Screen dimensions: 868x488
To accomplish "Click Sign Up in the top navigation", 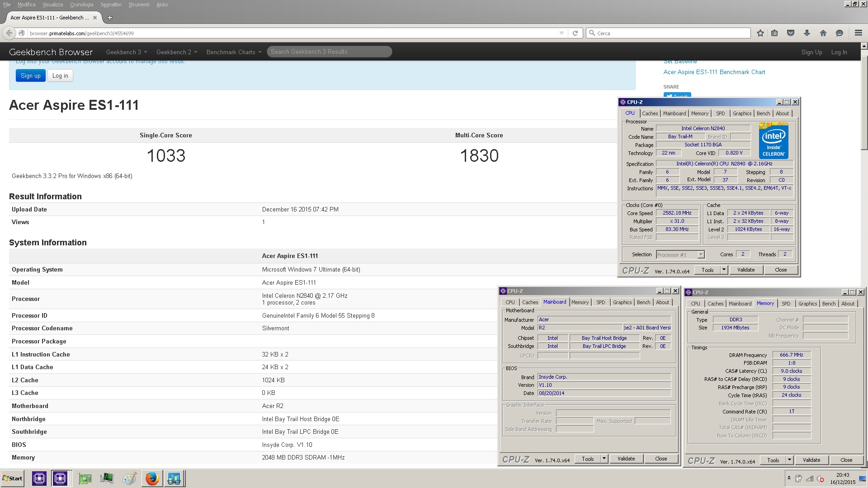I will [x=811, y=52].
